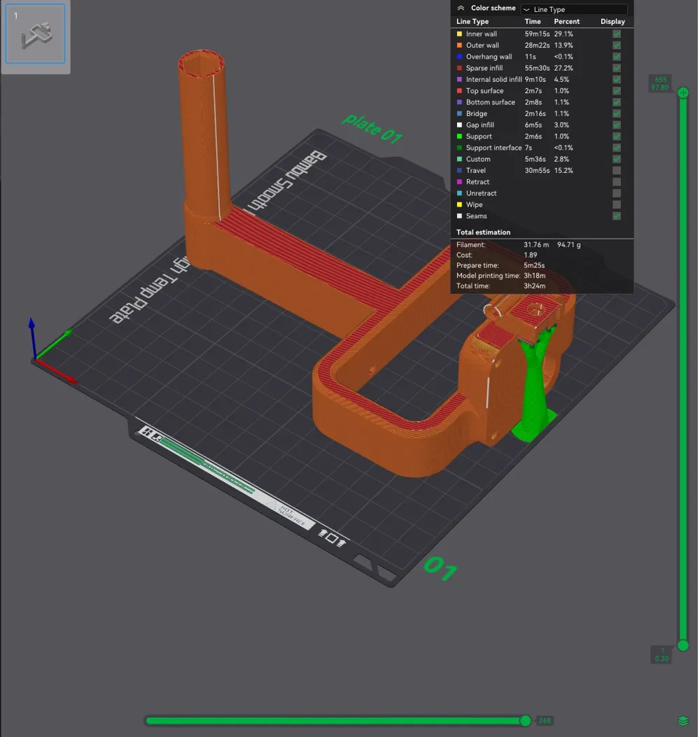700x737 pixels.
Task: Check the Unretract display box
Action: [617, 193]
